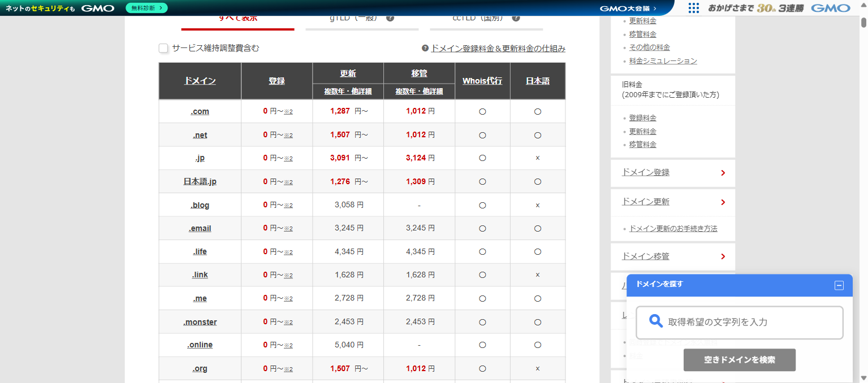Click the page vertical scrollbar thumb
The image size is (868, 383).
point(864,23)
